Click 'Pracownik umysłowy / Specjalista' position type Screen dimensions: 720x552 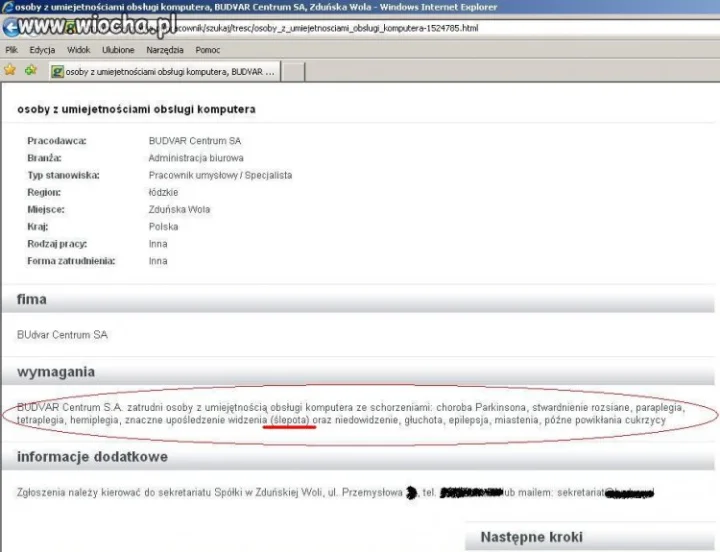[x=220, y=175]
